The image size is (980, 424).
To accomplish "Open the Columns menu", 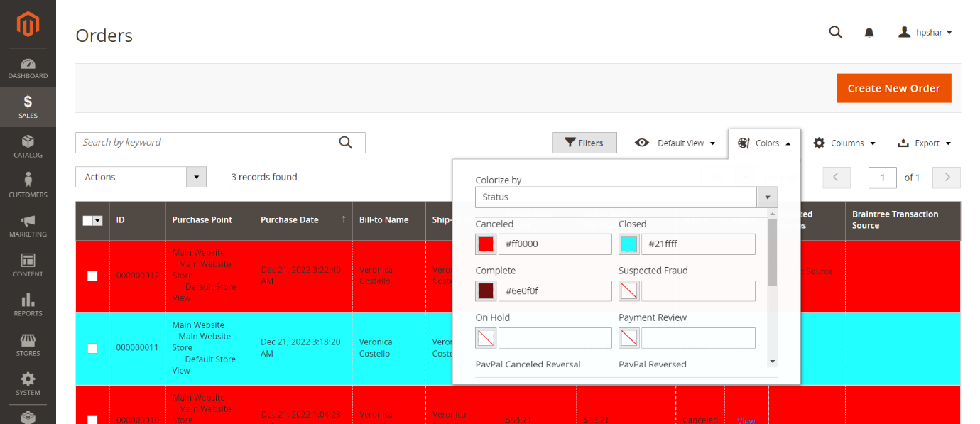I will point(844,143).
